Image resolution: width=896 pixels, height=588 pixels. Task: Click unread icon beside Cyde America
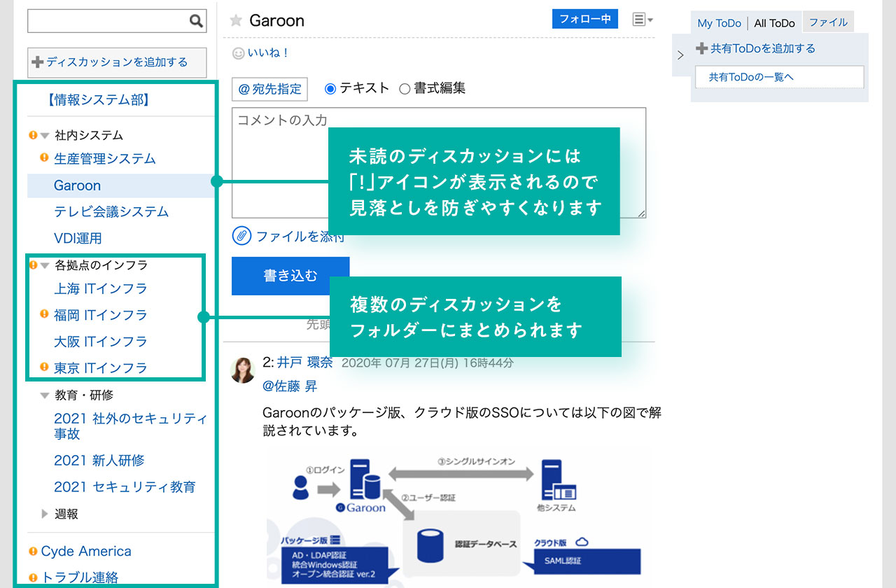[32, 551]
